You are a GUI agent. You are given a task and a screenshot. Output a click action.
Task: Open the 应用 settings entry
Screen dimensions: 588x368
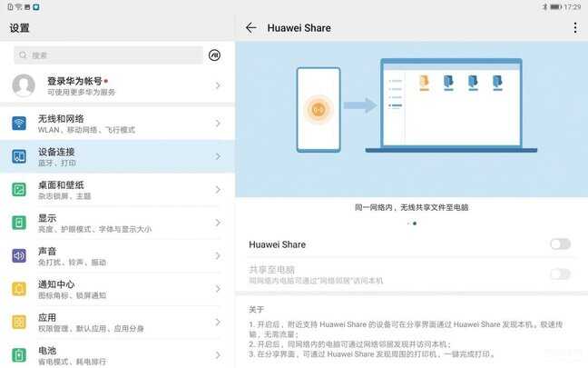pyautogui.click(x=117, y=322)
